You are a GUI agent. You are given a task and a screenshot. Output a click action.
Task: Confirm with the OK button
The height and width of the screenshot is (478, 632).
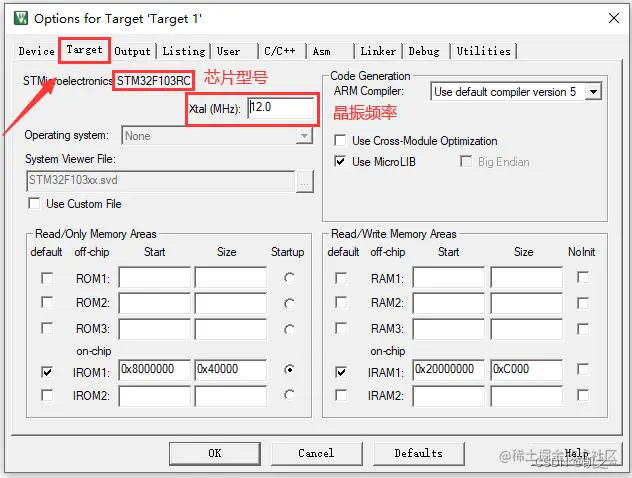(x=215, y=453)
